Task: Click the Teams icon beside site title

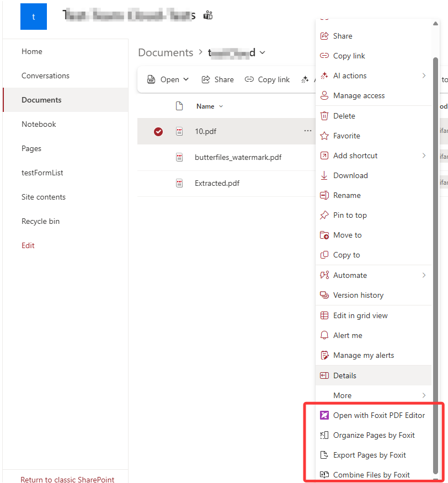Action: point(208,15)
